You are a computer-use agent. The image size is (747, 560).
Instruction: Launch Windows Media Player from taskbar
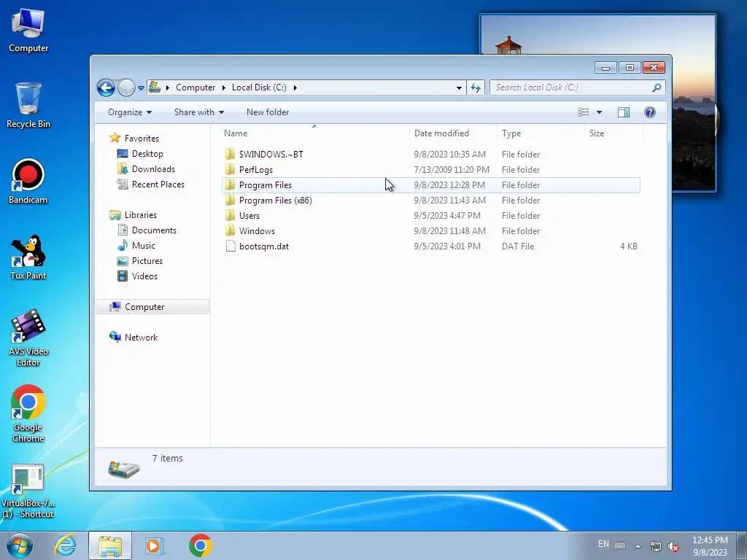(x=154, y=545)
